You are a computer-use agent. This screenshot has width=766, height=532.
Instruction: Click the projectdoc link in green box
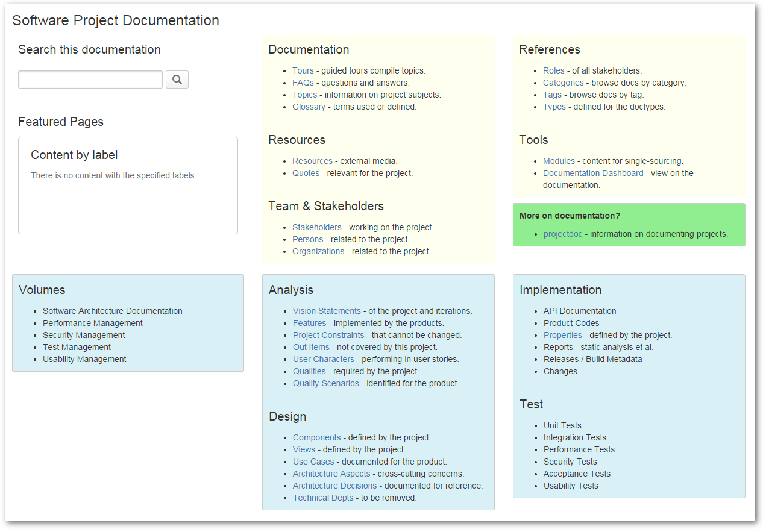(563, 234)
